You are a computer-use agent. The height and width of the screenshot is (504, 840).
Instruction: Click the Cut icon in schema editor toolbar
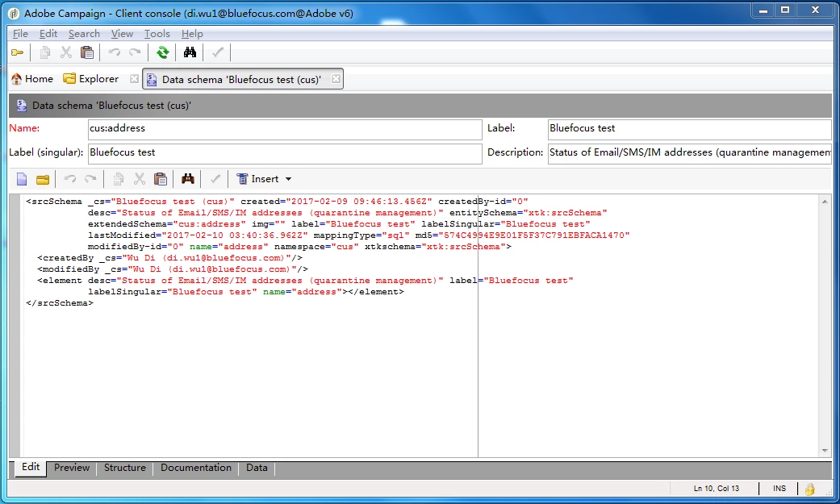click(x=140, y=179)
